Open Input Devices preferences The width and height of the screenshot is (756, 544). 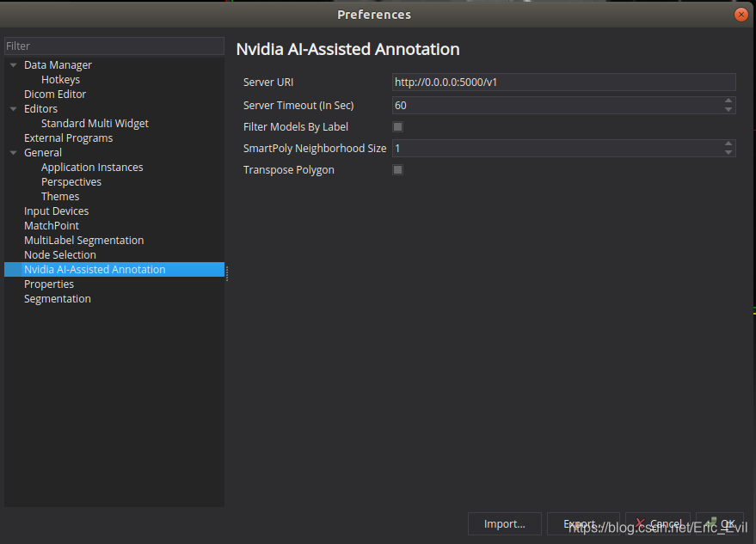[56, 211]
